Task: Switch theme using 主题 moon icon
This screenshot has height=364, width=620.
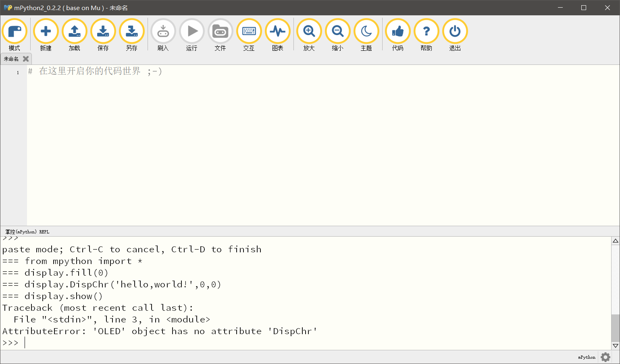Action: tap(366, 35)
